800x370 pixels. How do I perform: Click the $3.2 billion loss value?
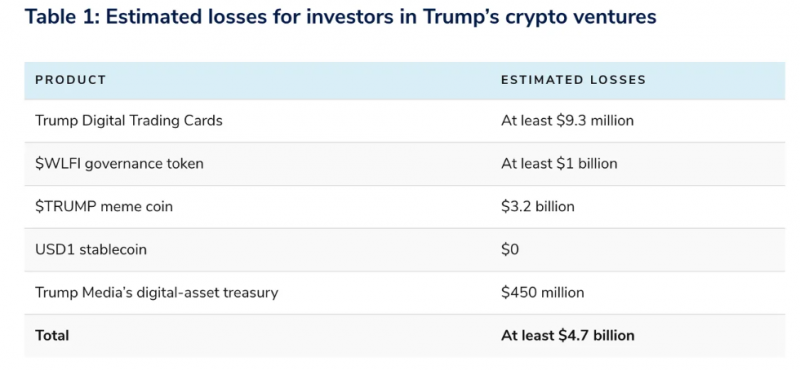(x=538, y=206)
